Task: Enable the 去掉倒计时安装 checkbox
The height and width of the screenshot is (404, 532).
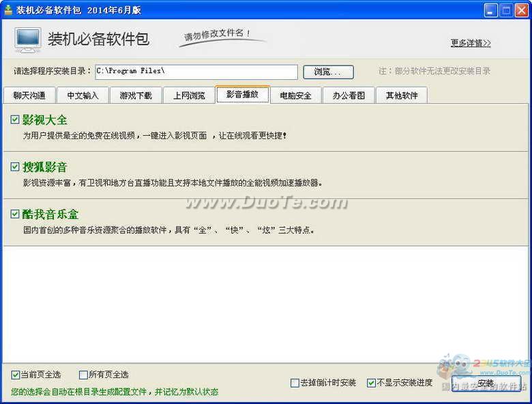Action: (x=295, y=383)
